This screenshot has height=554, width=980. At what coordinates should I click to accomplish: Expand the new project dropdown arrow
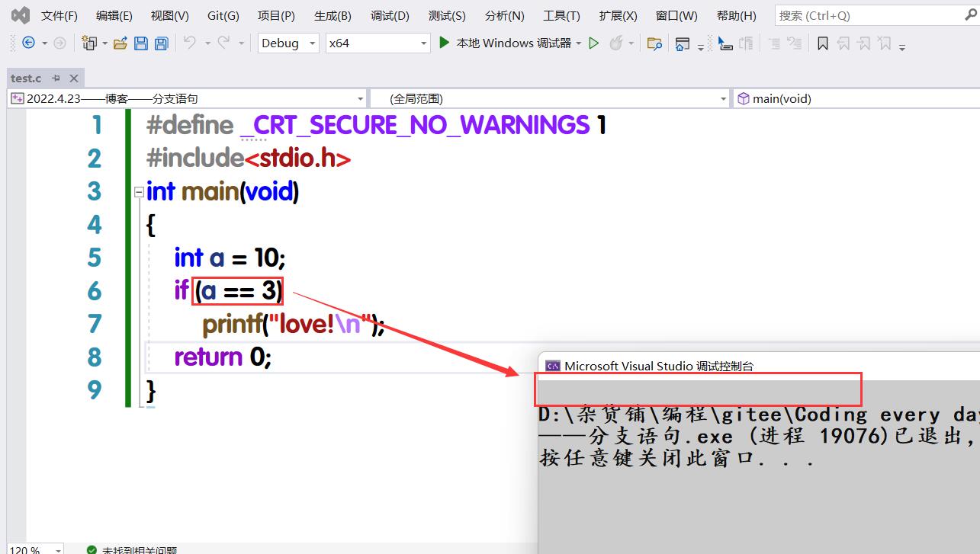[x=104, y=43]
